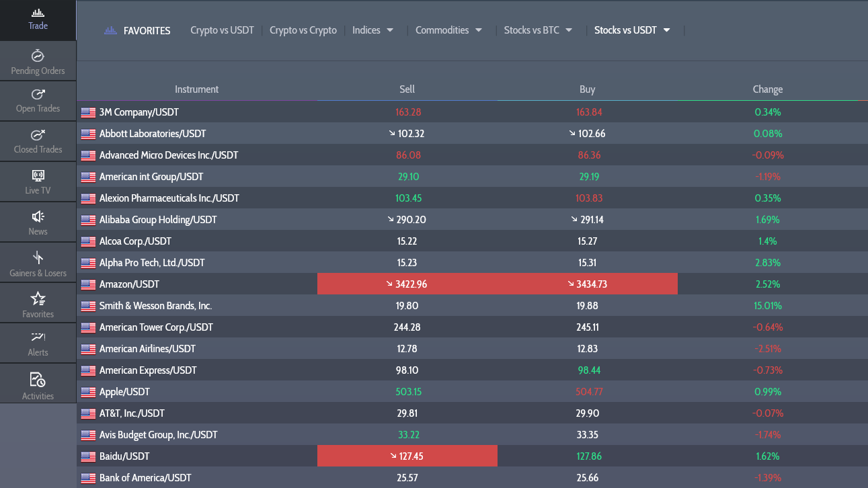Click AT&T buy price 29.90

tap(588, 413)
